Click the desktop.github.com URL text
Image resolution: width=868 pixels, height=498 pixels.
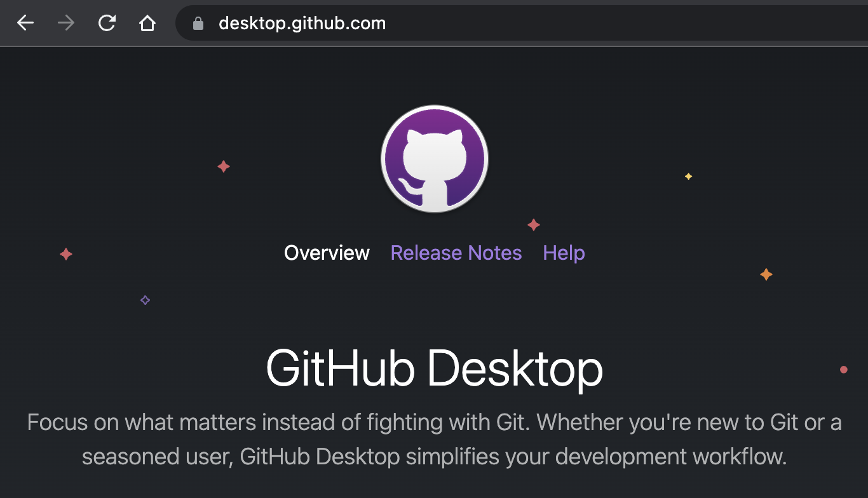click(302, 24)
